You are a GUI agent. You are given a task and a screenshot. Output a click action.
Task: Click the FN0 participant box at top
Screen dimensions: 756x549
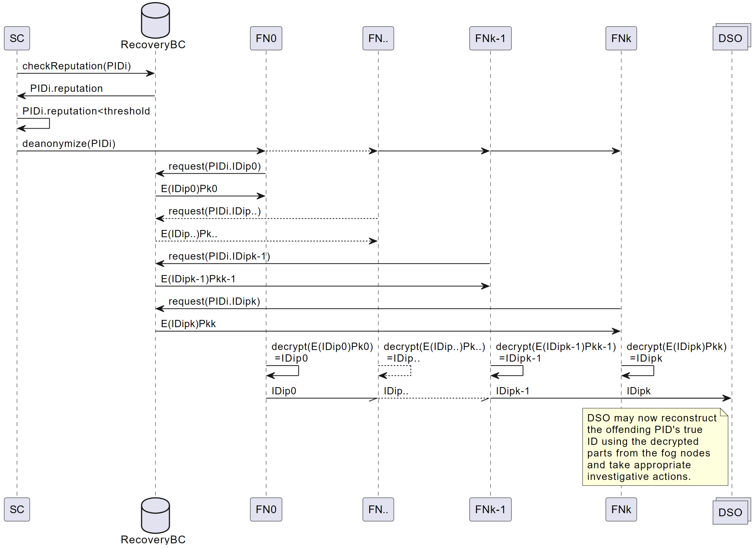coord(266,38)
